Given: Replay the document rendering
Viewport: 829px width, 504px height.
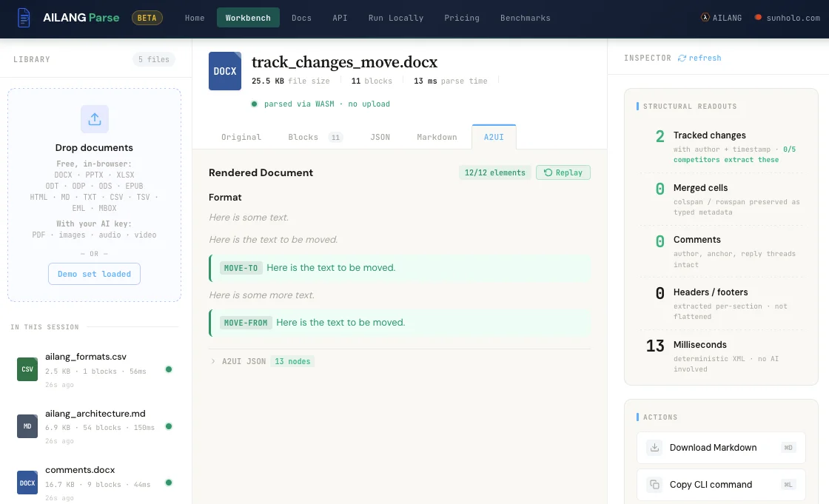Looking at the screenshot, I should click(x=563, y=172).
